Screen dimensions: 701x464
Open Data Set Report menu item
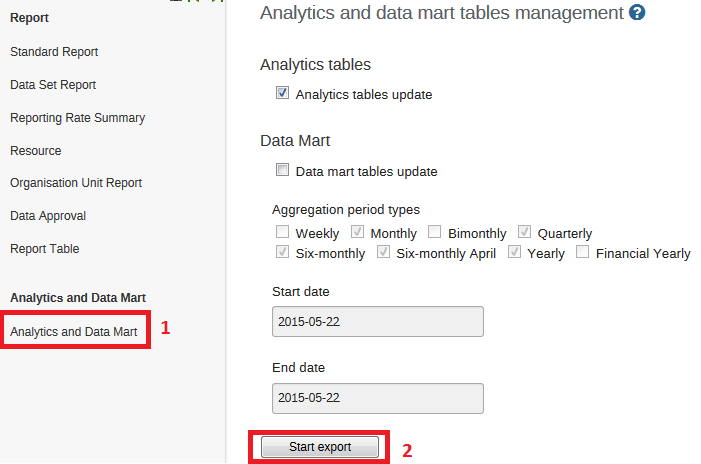point(53,85)
